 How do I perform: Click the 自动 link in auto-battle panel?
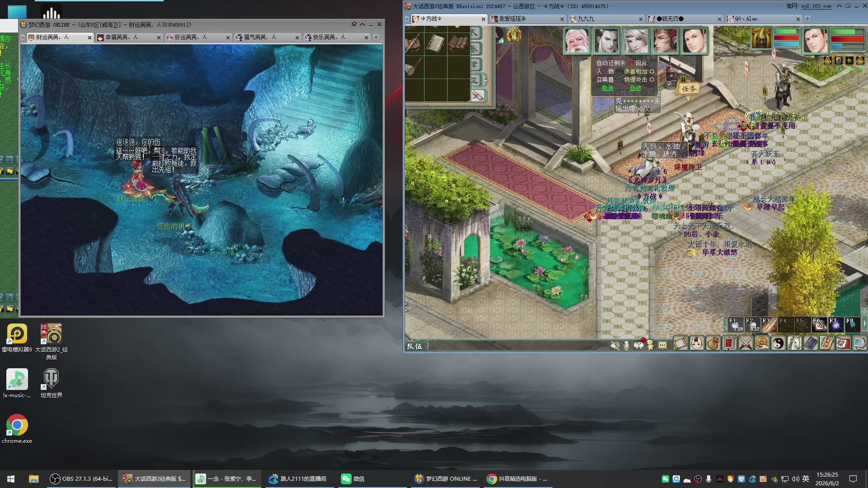(x=636, y=88)
